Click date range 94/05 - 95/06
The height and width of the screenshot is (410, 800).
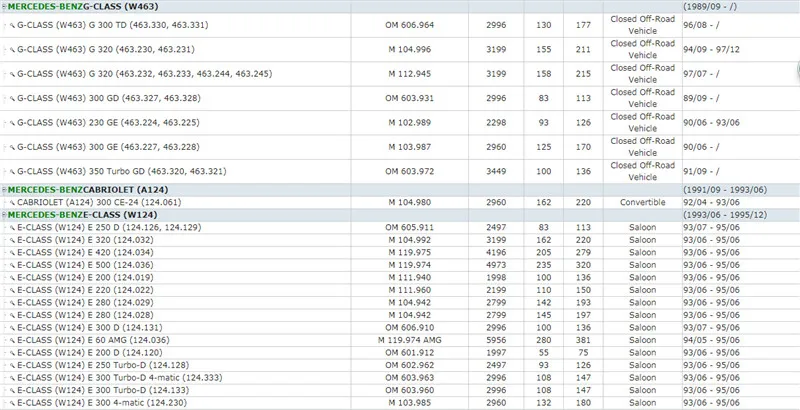711,340
